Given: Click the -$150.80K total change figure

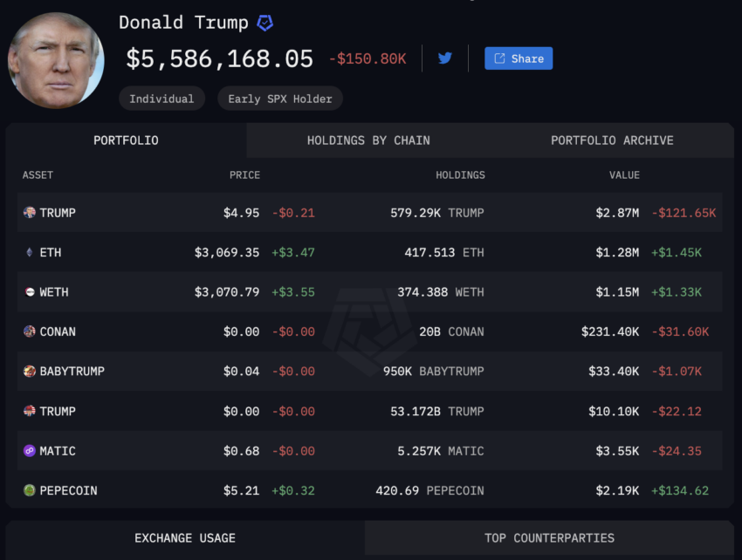Looking at the screenshot, I should pyautogui.click(x=368, y=58).
